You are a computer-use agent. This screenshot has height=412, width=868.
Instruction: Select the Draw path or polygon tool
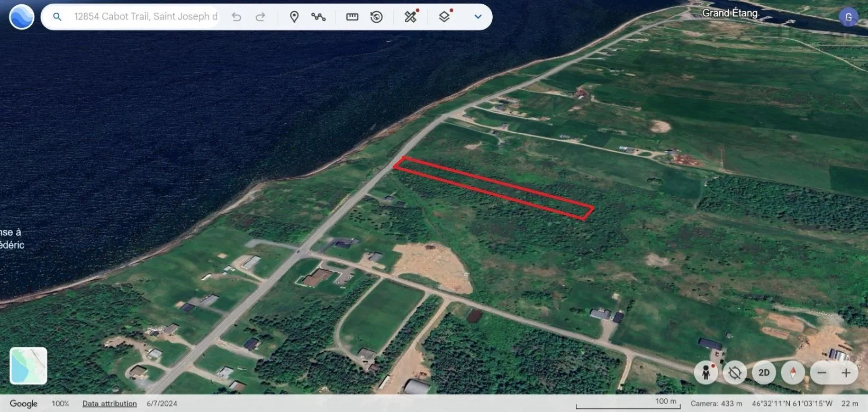(x=319, y=17)
